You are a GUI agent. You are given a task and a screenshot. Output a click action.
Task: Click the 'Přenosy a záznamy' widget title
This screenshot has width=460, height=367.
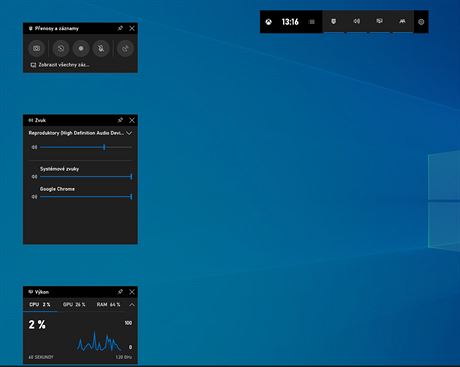pos(57,28)
